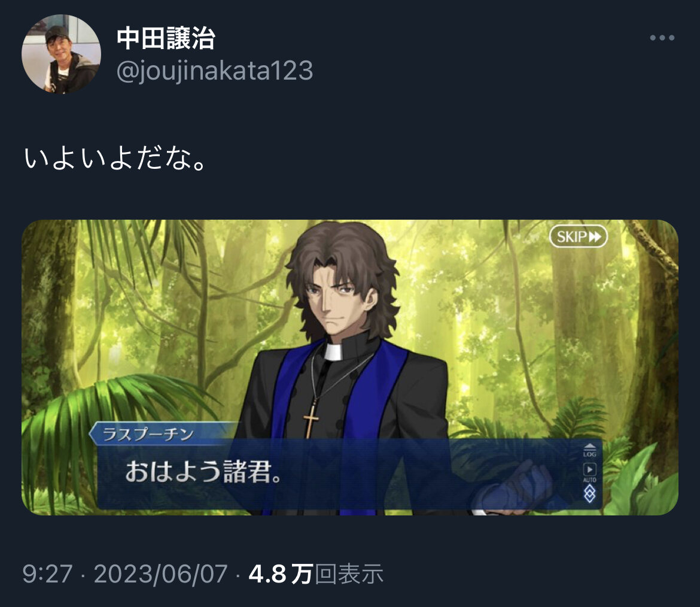Tap the SKIP button in the game screenshot
Screen dimensions: 700x607
tap(578, 236)
